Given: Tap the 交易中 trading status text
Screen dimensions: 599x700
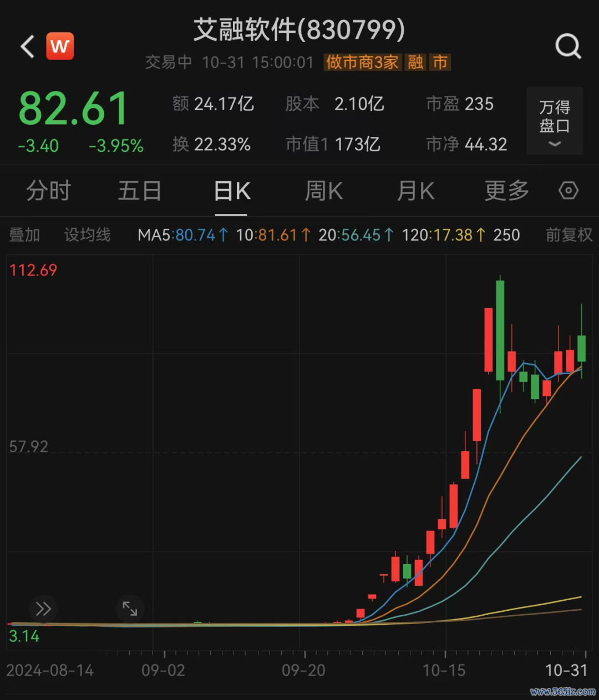Looking at the screenshot, I should coord(169,62).
